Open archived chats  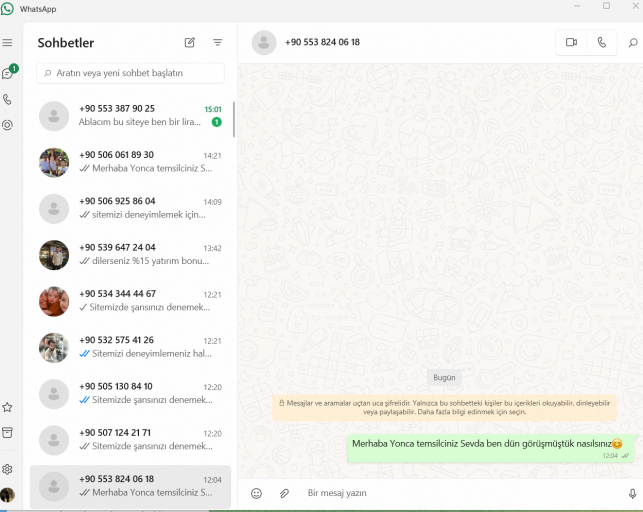7,432
